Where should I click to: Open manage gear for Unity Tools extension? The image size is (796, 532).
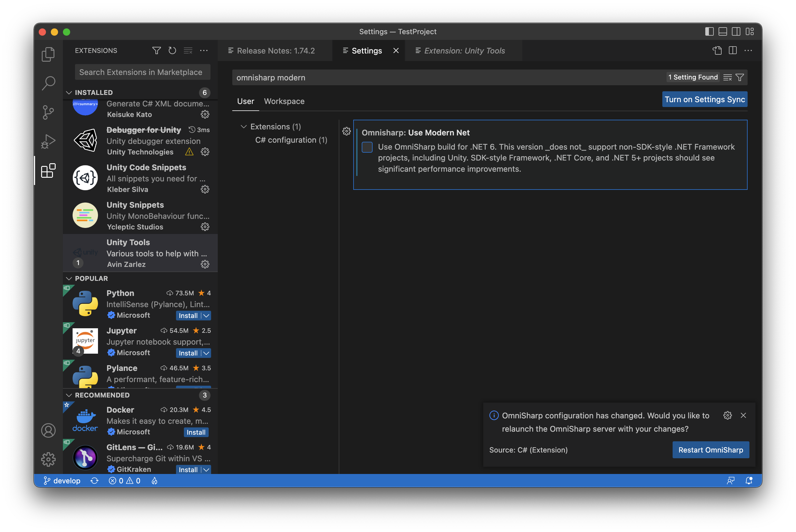click(205, 264)
